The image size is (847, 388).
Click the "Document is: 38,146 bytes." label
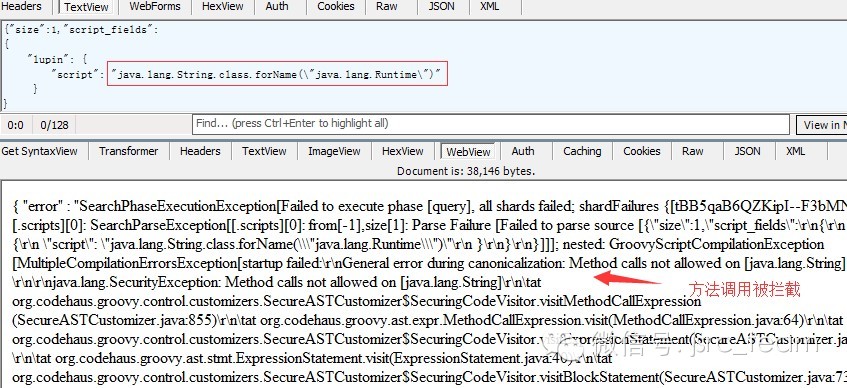point(466,171)
